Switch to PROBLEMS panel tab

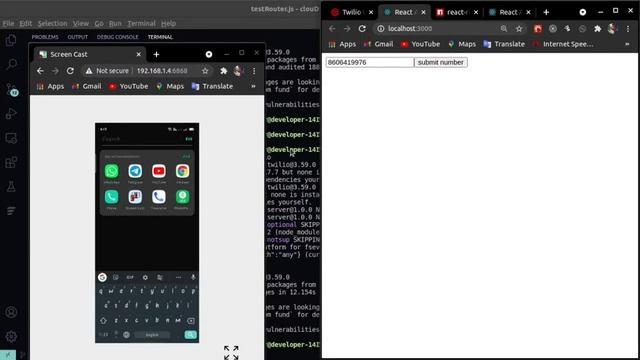[45, 37]
